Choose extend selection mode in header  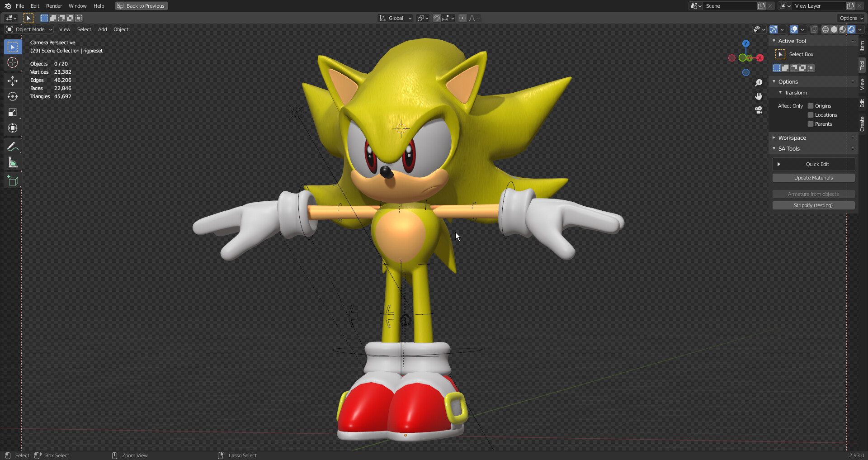click(53, 18)
